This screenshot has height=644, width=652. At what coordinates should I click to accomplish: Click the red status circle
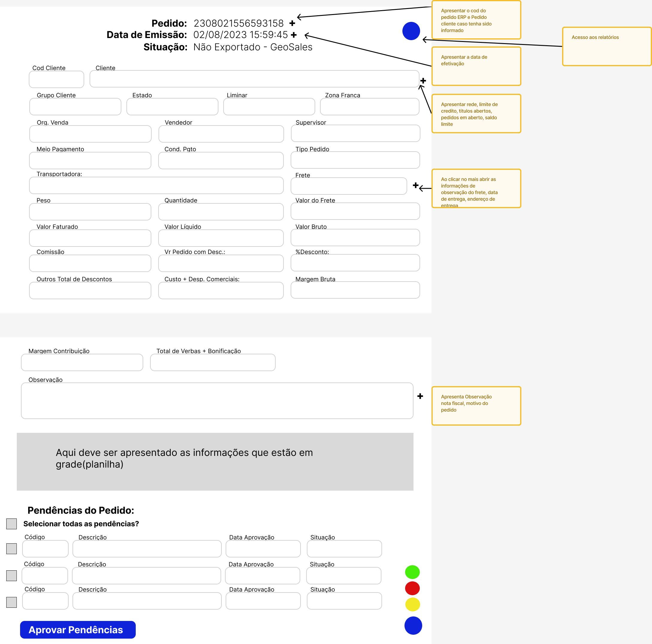(x=412, y=588)
